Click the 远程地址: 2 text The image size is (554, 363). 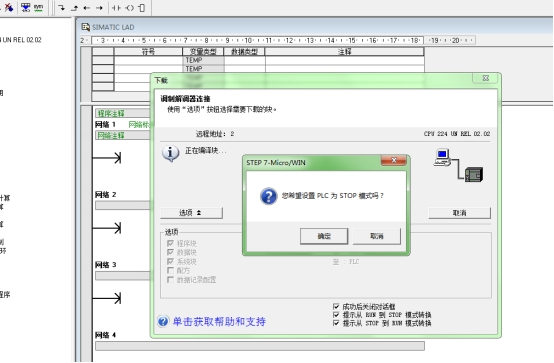point(215,134)
